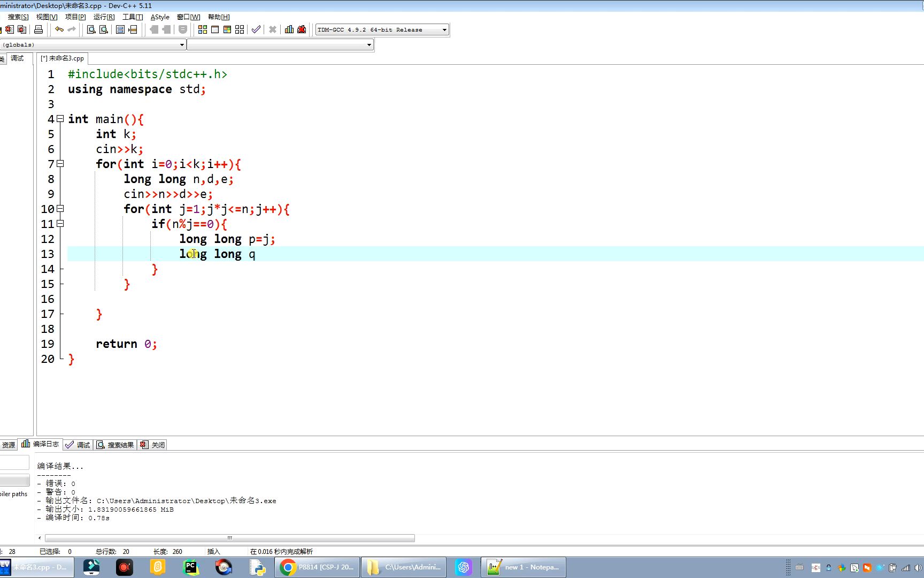Open the (globals) scope dropdown
Image resolution: width=924 pixels, height=578 pixels.
pyautogui.click(x=93, y=45)
